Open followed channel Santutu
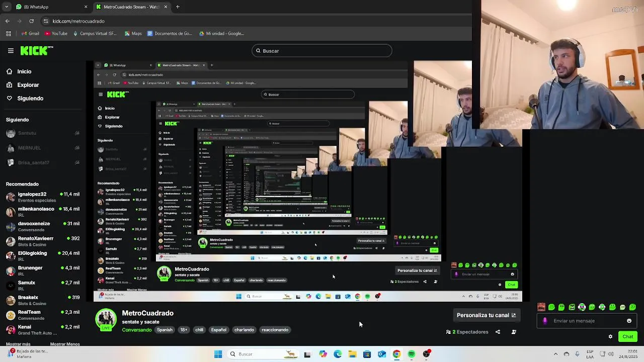 pos(43,133)
